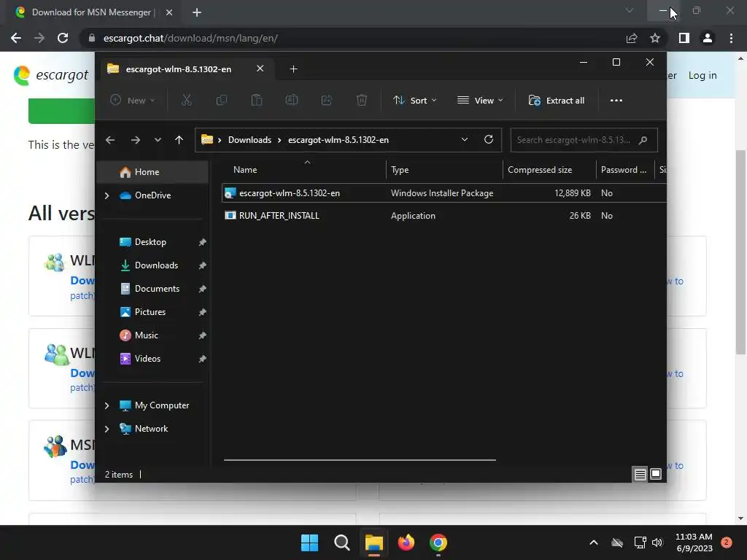Click the Explorer horizontal scrollbar

360,460
